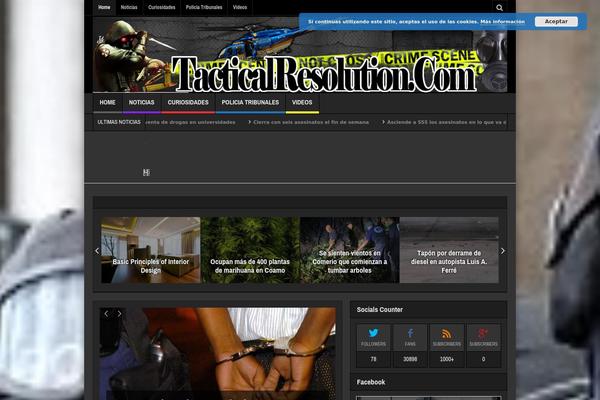Viewport: 600px width, 400px height.
Task: Select Home in the top black bar
Action: (x=104, y=7)
